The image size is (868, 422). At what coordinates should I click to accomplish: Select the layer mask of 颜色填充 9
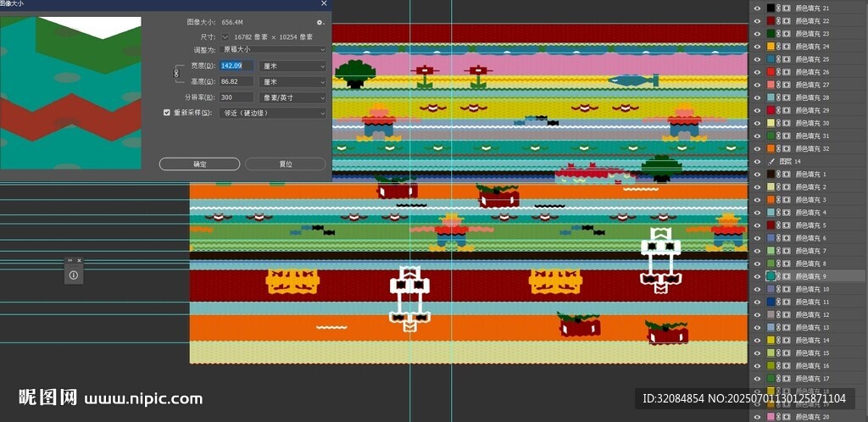pos(786,276)
